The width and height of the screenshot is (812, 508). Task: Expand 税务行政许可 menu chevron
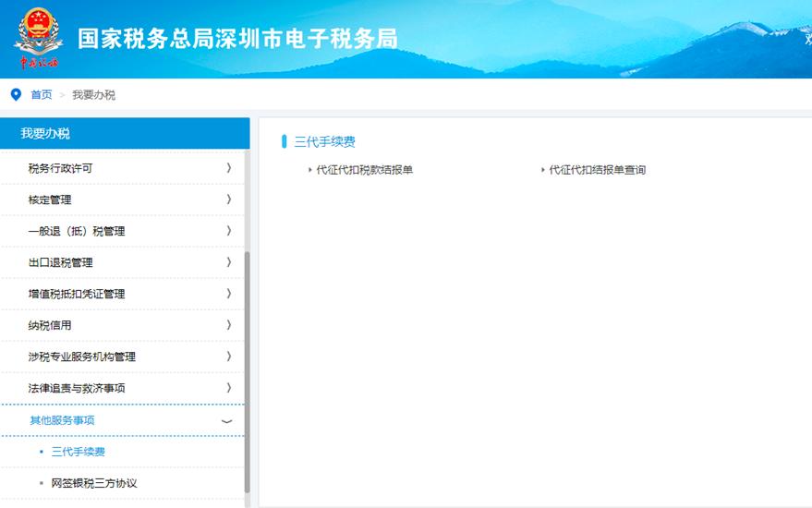(228, 168)
